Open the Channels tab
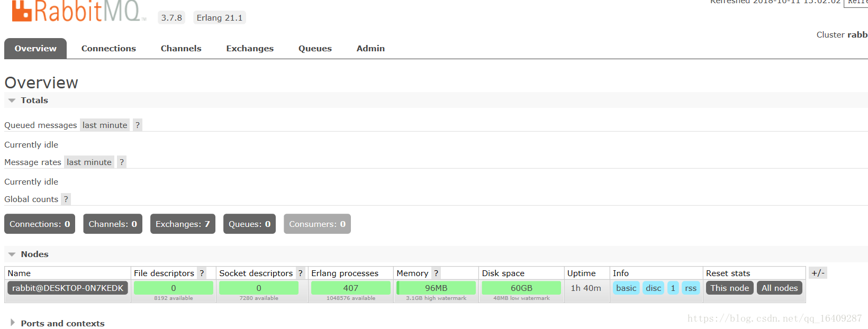 click(x=181, y=49)
